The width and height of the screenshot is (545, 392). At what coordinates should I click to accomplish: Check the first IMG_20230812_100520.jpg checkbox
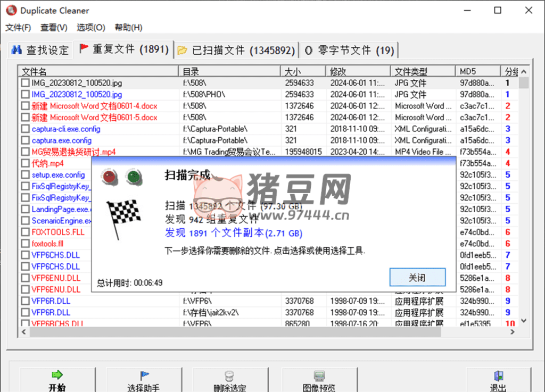point(25,83)
